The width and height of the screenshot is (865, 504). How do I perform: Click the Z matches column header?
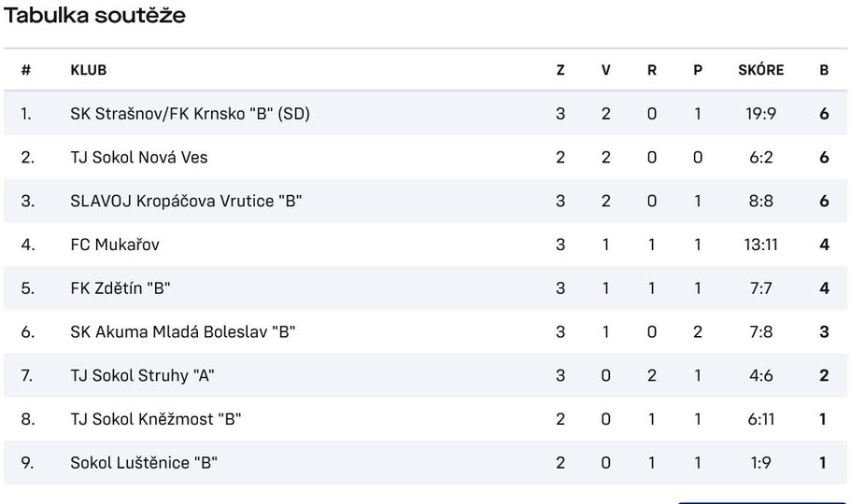[560, 70]
